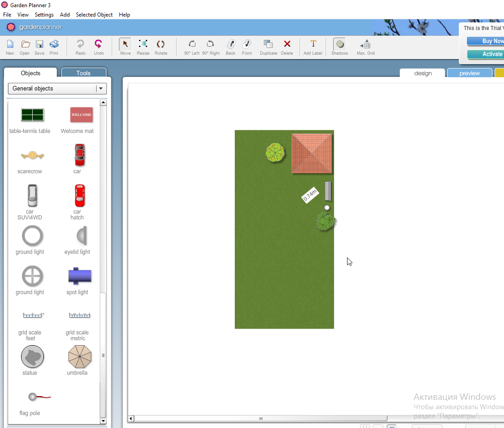
Task: Select the spot light object
Action: tap(80, 276)
